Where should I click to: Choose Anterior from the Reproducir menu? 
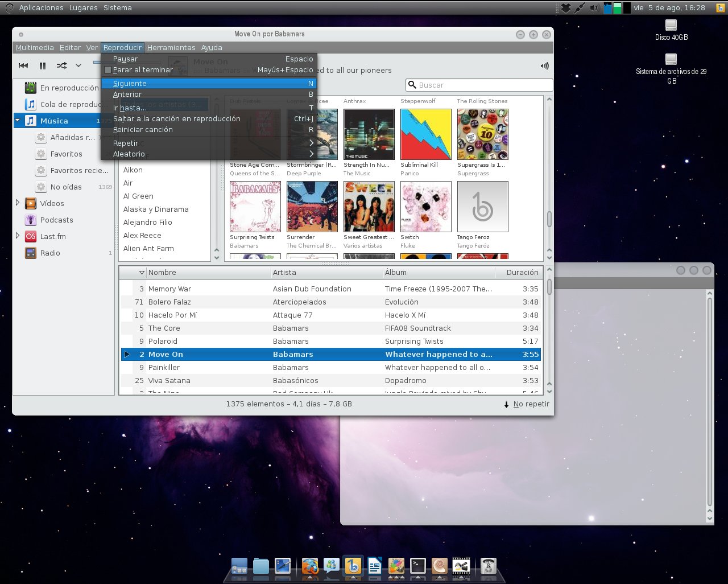point(209,94)
